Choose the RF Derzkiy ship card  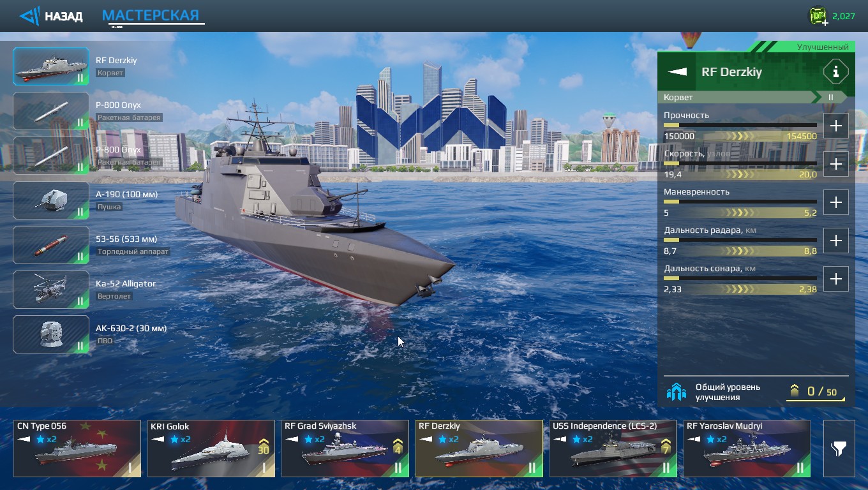[x=479, y=449]
